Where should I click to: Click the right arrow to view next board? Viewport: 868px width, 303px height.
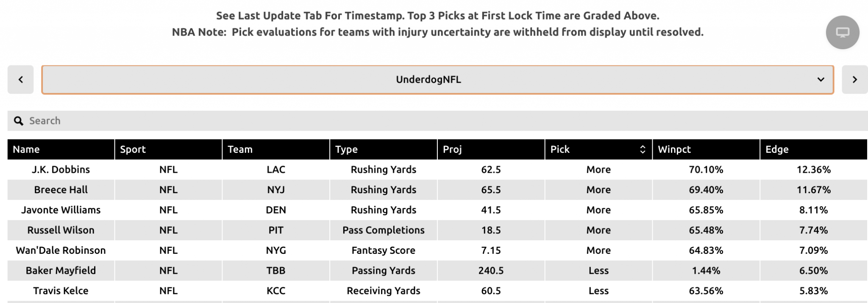pyautogui.click(x=854, y=79)
